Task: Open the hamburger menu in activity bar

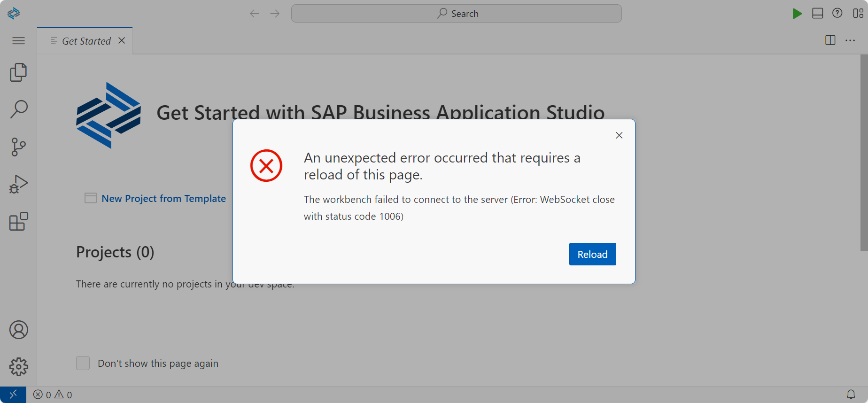Action: coord(18,41)
